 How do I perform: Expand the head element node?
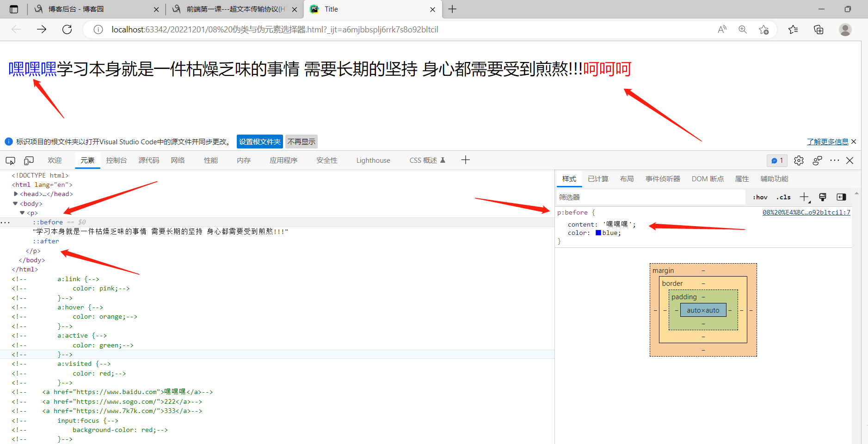coord(16,194)
